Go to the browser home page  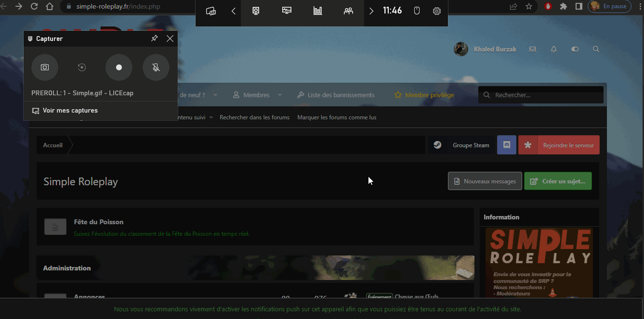pos(50,7)
